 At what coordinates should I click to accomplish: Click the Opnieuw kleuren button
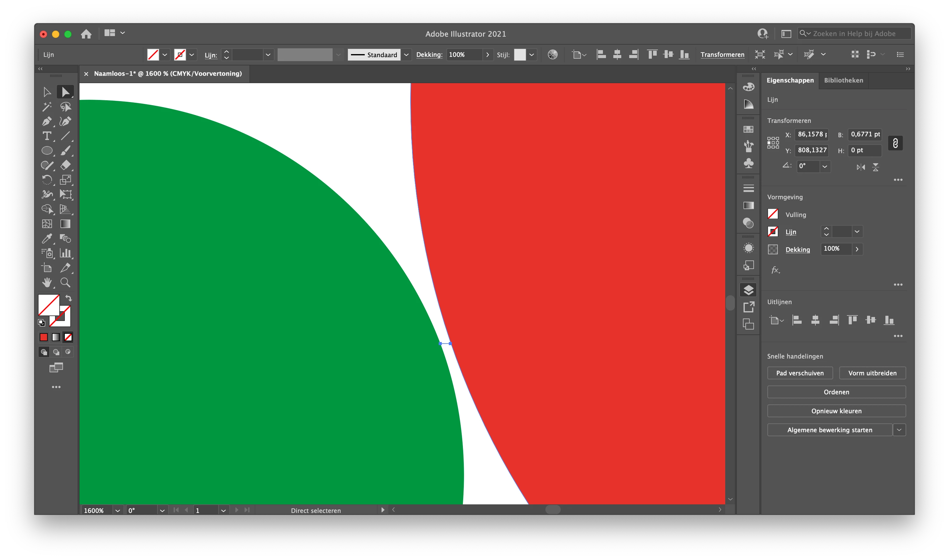[836, 411]
